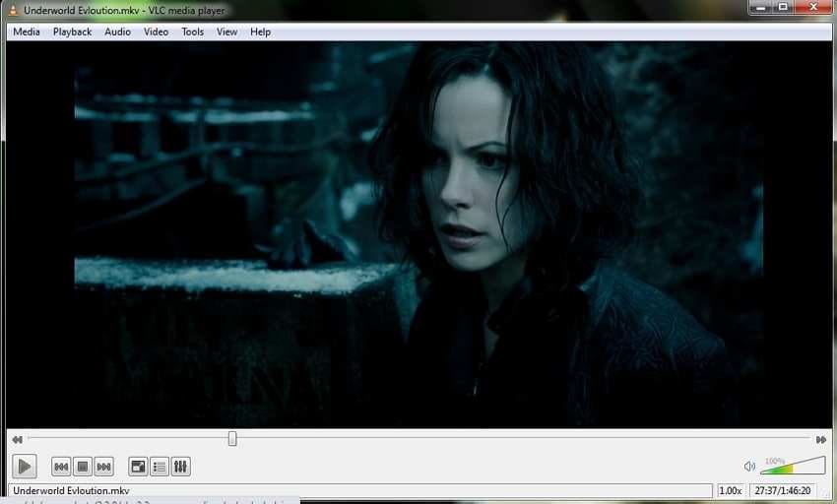Image resolution: width=837 pixels, height=504 pixels.
Task: Click the Underworld Evloution.mkv status text
Action: pyautogui.click(x=71, y=490)
